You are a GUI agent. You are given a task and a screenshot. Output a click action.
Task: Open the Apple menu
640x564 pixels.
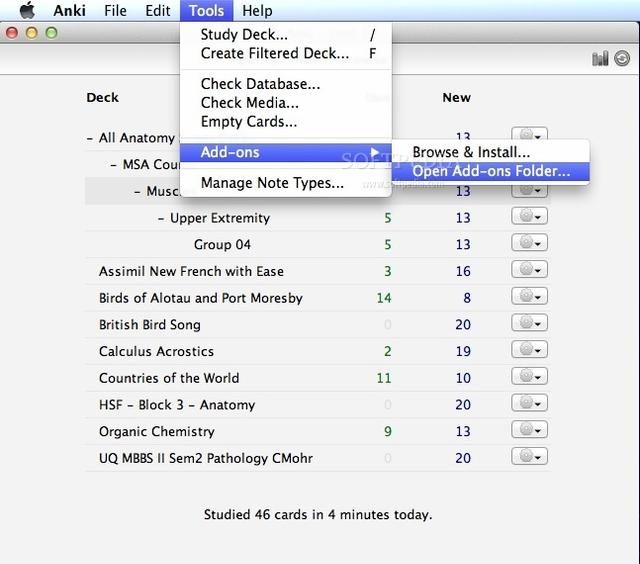point(27,10)
